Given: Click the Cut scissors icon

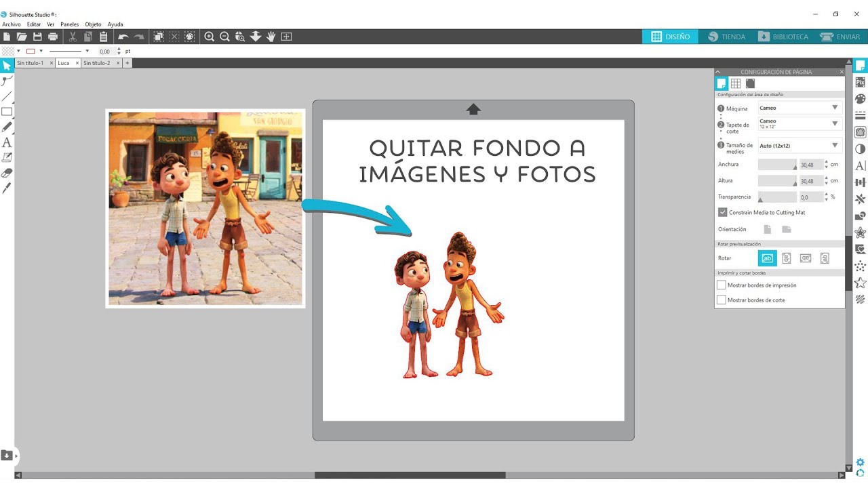Looking at the screenshot, I should tap(73, 37).
